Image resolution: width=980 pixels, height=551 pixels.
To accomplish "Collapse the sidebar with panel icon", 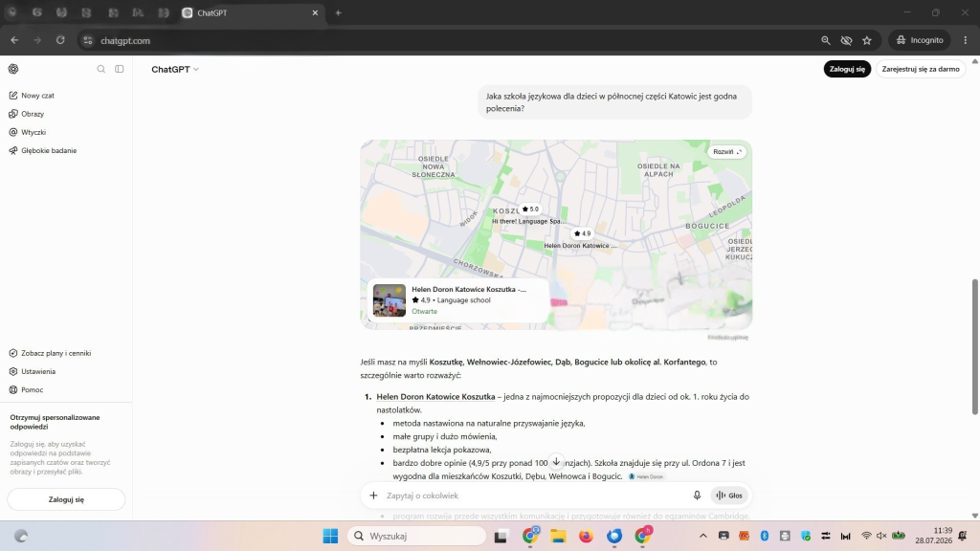I will click(120, 69).
